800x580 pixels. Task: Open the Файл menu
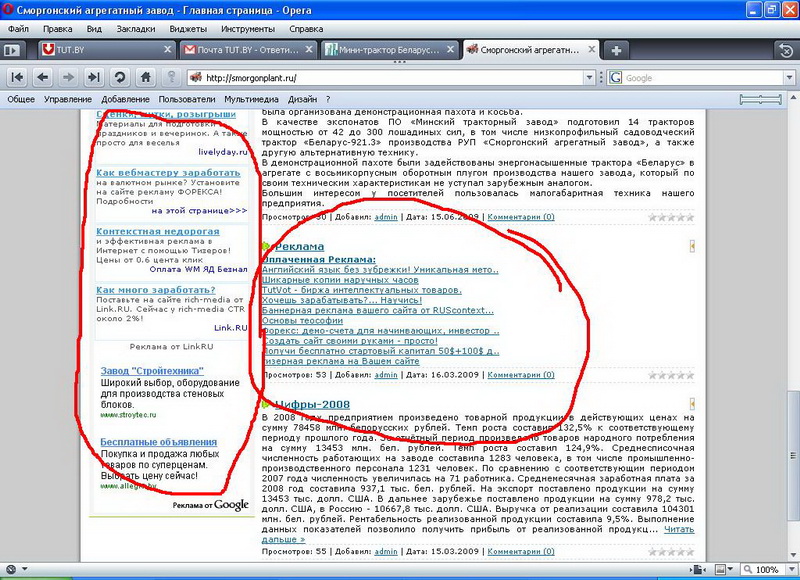pyautogui.click(x=18, y=29)
